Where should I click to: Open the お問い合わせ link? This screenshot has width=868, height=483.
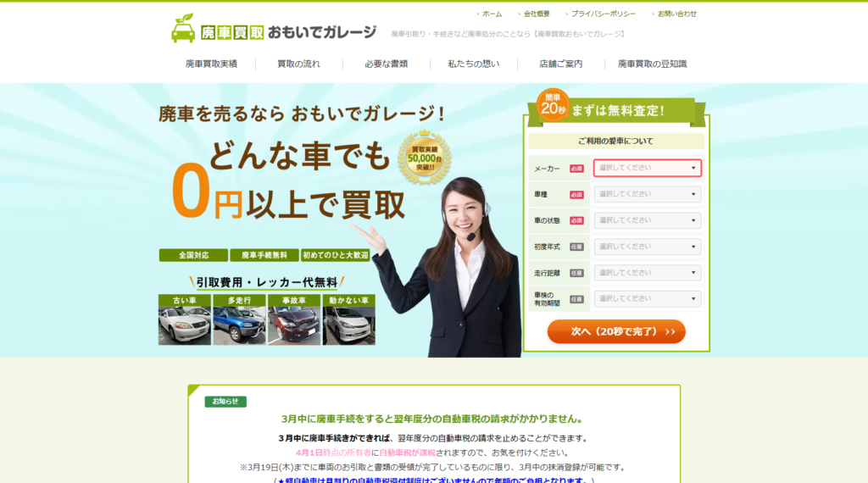(677, 14)
